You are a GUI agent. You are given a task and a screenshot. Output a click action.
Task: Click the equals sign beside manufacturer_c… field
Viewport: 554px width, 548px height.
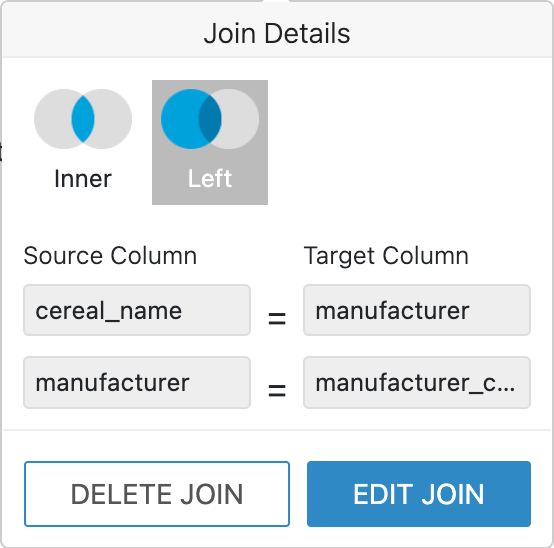pyautogui.click(x=277, y=391)
